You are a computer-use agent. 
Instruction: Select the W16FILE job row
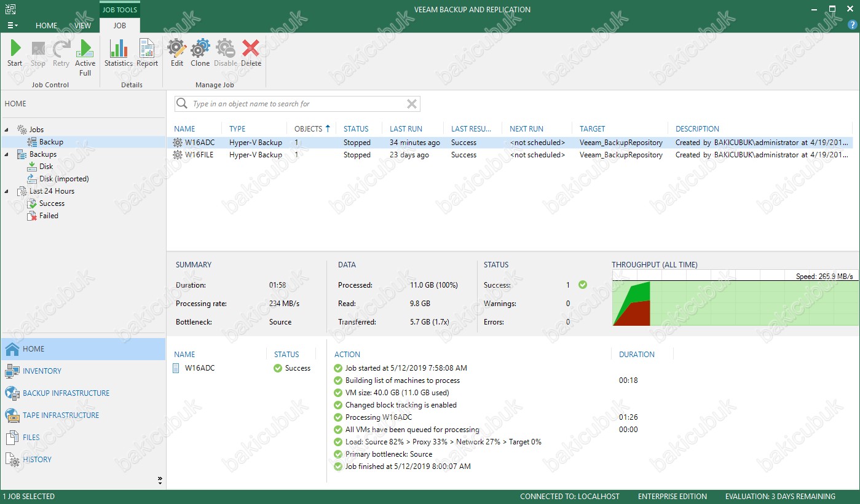[509, 155]
